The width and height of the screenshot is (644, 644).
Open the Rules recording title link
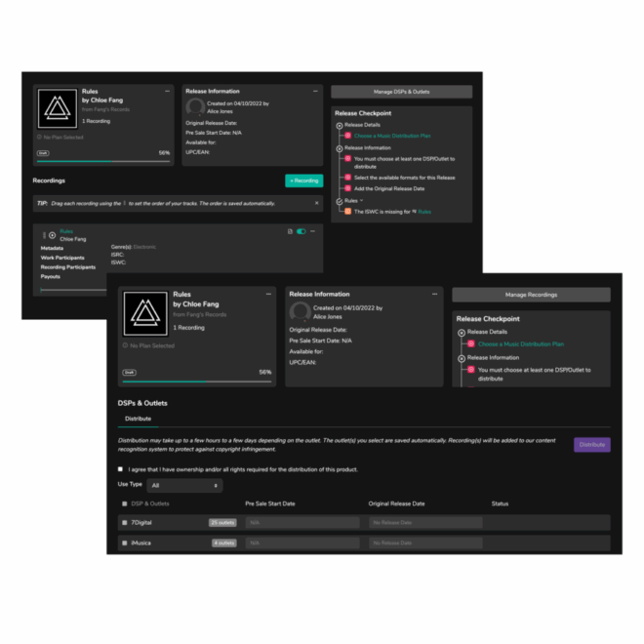tap(66, 231)
